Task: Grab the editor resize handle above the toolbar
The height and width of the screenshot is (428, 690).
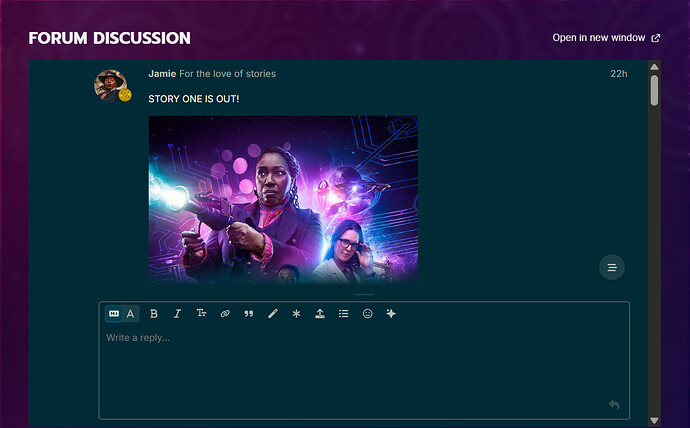Action: [364, 295]
